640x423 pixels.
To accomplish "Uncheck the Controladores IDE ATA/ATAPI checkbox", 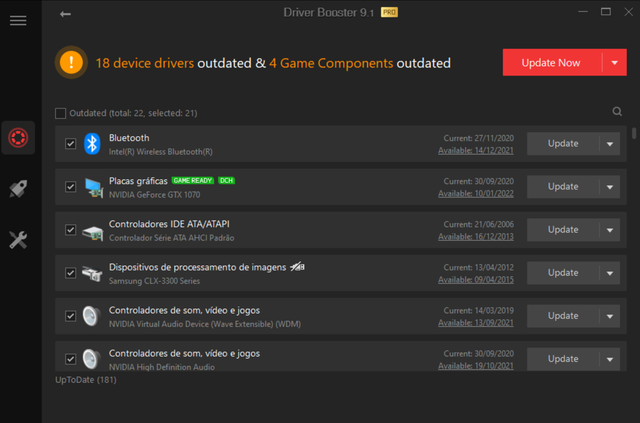I will (x=71, y=230).
